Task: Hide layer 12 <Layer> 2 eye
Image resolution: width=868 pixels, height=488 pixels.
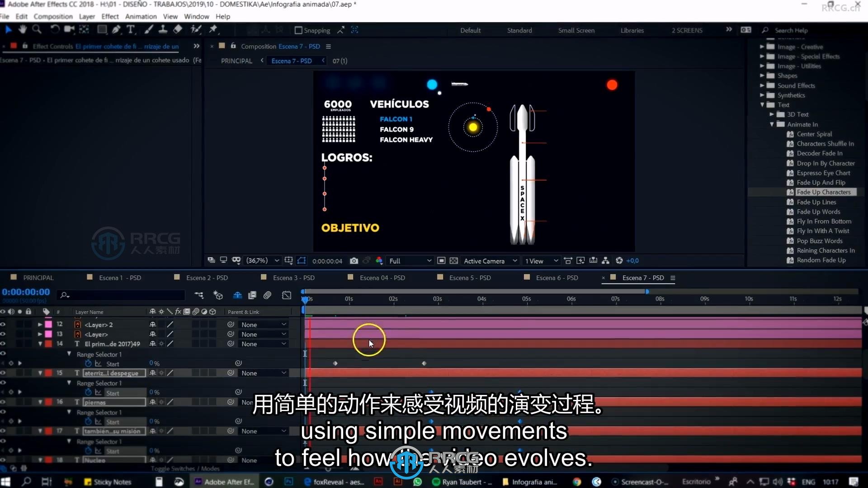Action: point(3,324)
